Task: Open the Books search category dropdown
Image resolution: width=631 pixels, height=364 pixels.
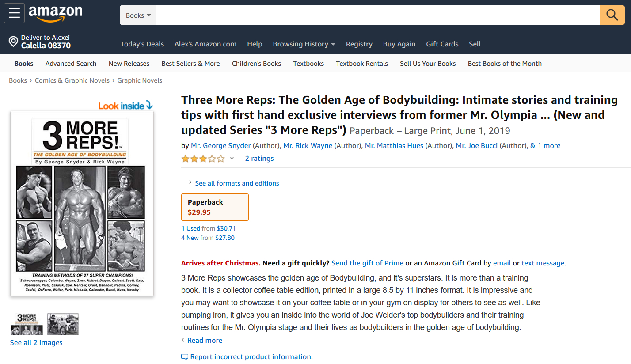Action: 138,15
